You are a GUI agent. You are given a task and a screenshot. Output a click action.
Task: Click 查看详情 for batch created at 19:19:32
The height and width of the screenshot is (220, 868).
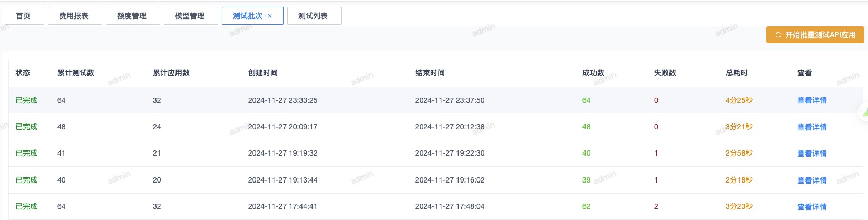point(812,154)
